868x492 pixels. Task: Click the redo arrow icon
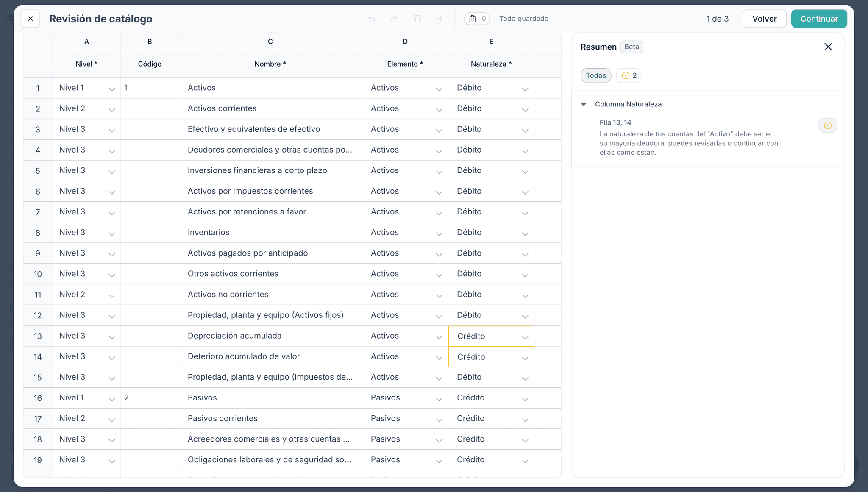pos(394,19)
